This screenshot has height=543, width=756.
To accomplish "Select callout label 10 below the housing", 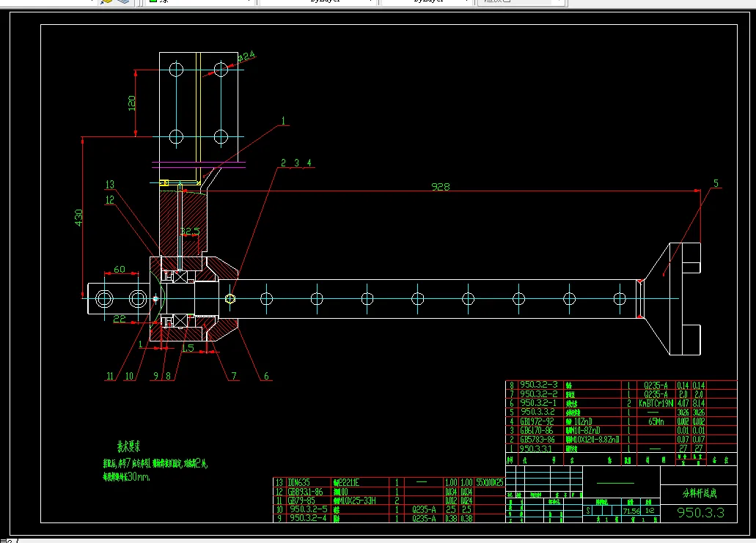I will pyautogui.click(x=129, y=376).
